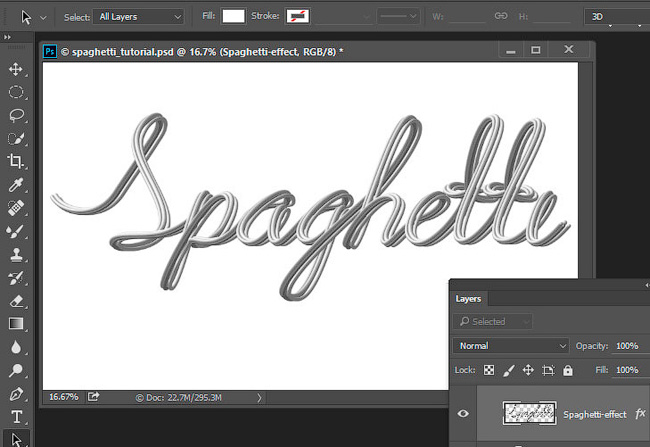Select the Blur tool

[x=16, y=347]
